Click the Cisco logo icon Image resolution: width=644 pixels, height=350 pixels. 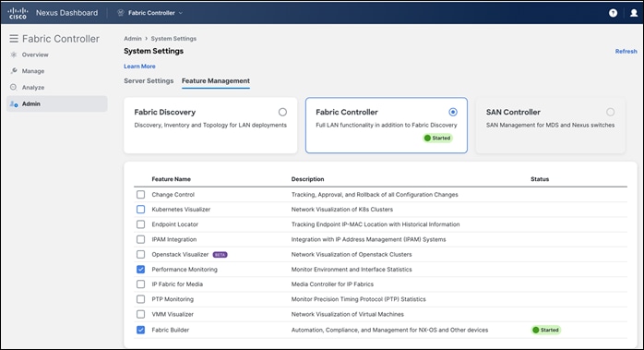(x=18, y=13)
